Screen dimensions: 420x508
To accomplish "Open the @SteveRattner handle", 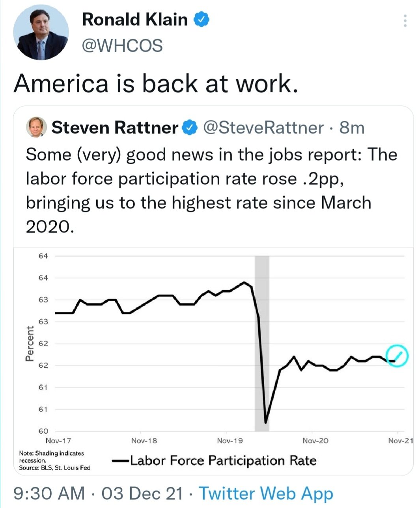I will (x=263, y=127).
